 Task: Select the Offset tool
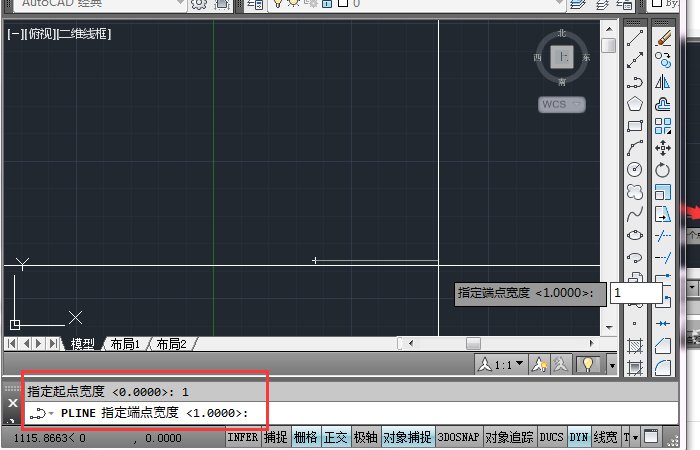[663, 104]
